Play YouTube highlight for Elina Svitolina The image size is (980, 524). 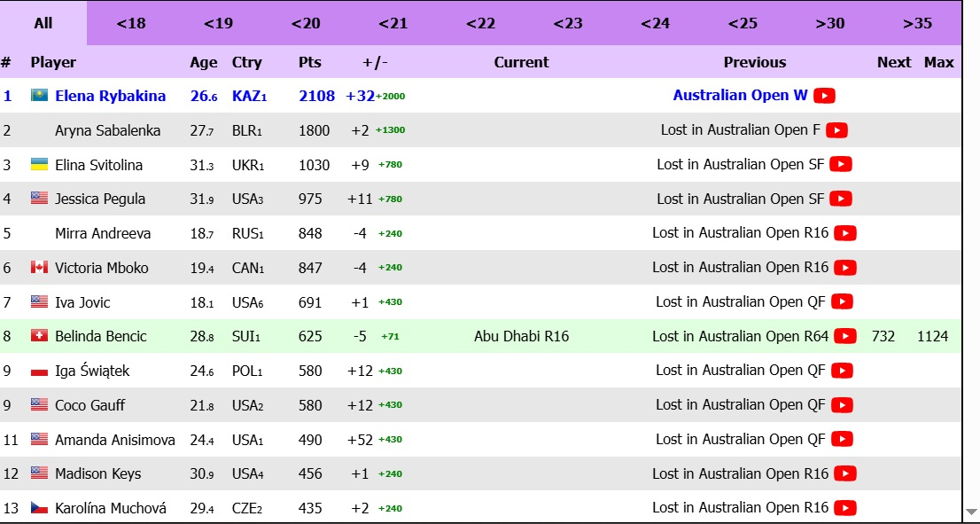[x=841, y=165]
